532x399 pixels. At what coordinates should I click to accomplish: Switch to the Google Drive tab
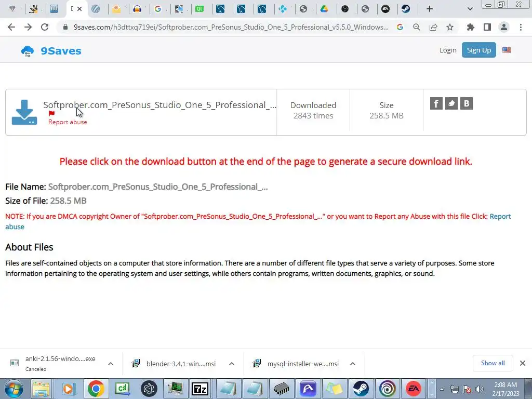coord(324,9)
